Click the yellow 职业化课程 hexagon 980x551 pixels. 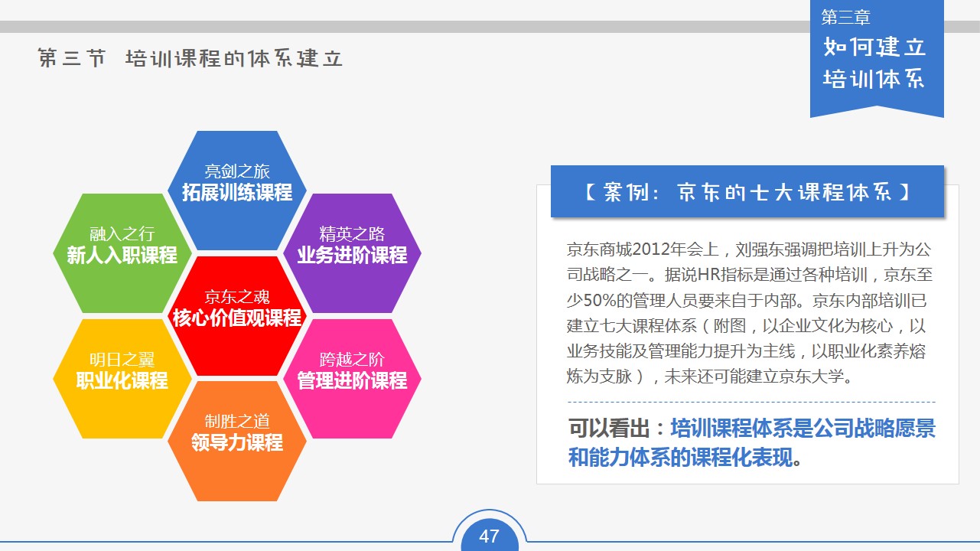pyautogui.click(x=122, y=379)
